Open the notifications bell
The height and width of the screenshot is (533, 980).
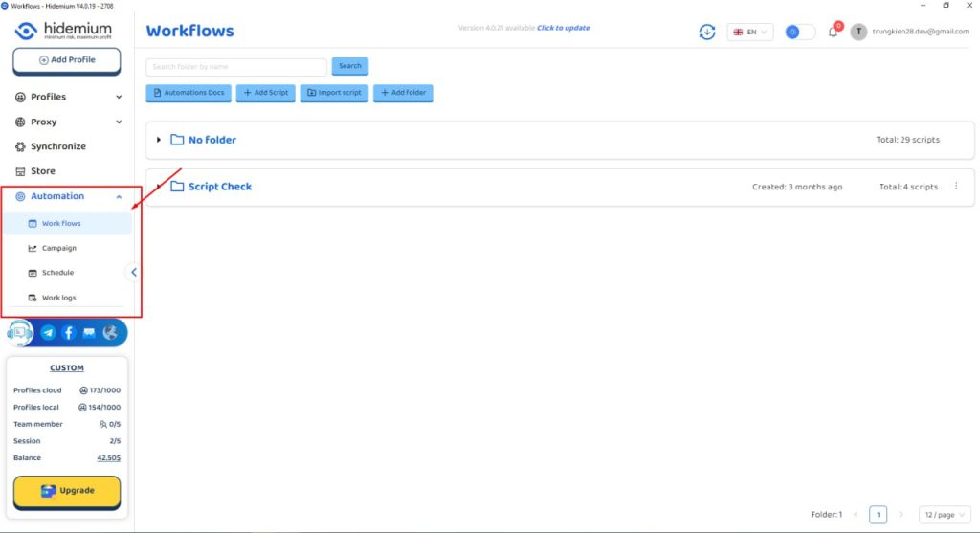[x=834, y=32]
